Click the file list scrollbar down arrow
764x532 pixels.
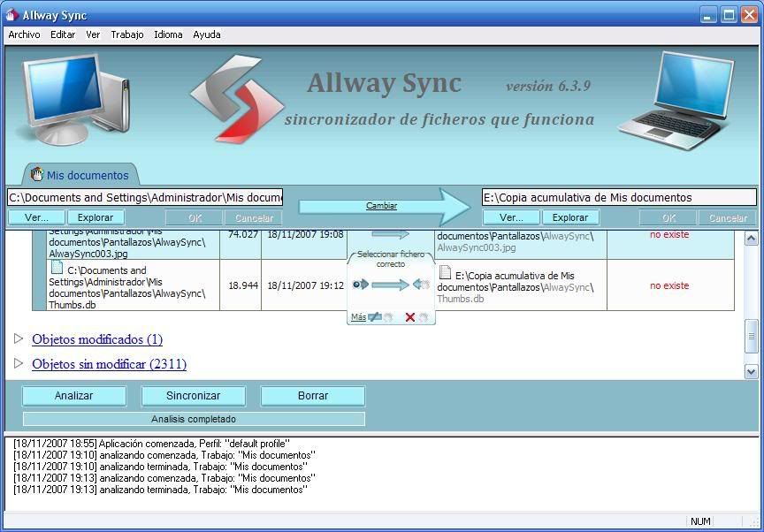[752, 371]
